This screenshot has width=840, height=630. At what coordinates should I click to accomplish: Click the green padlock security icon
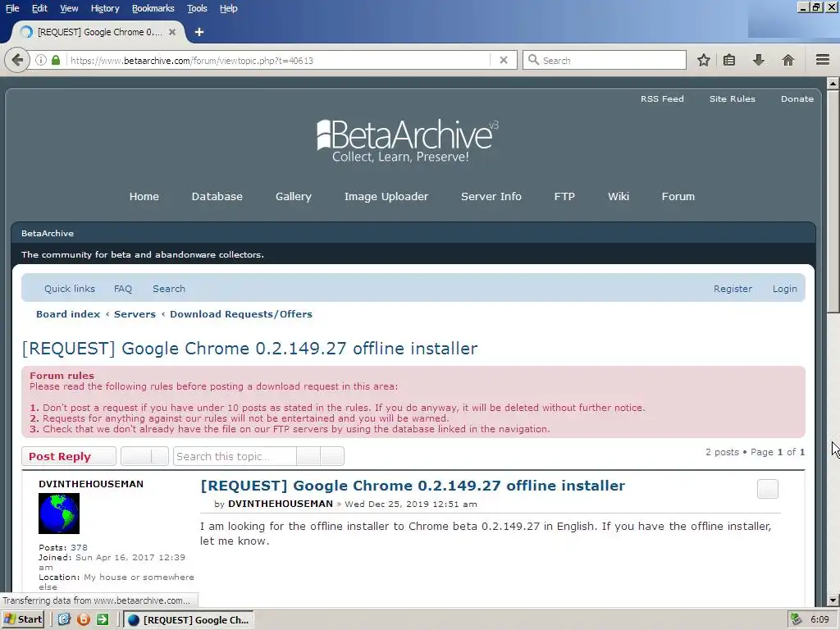(56, 60)
